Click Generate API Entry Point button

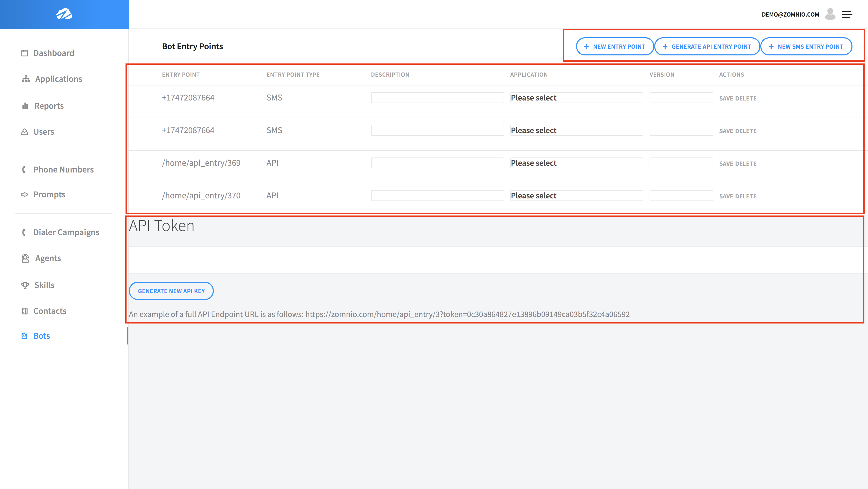(707, 47)
